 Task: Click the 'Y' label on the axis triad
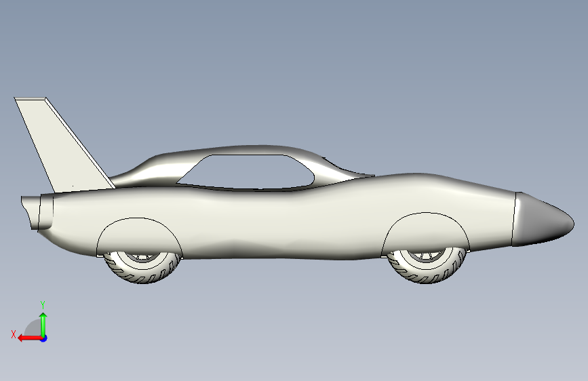(43, 305)
